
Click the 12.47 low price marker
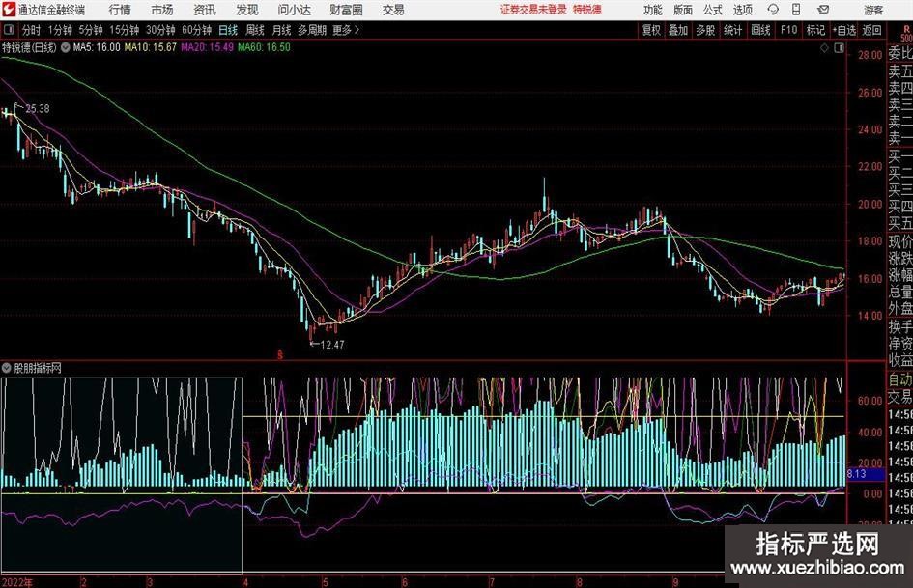[332, 345]
